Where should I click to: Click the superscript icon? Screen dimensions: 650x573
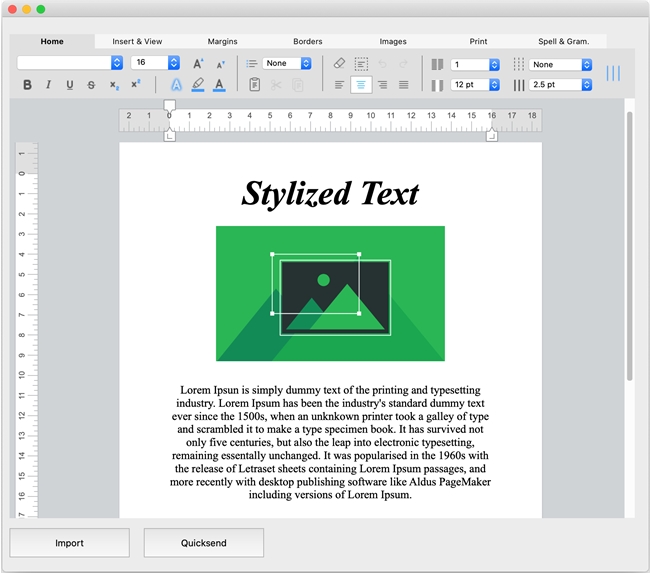(x=136, y=84)
